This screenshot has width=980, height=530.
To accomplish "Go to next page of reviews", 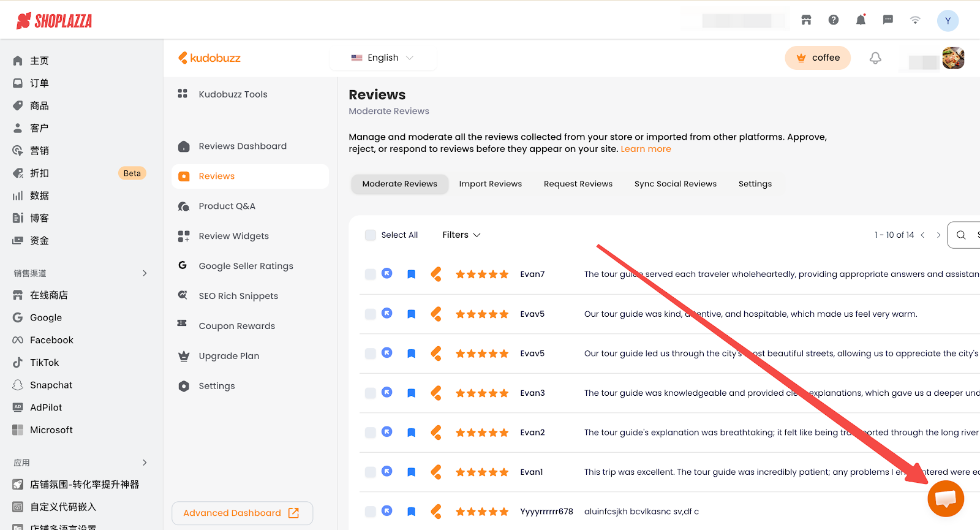I will click(938, 235).
